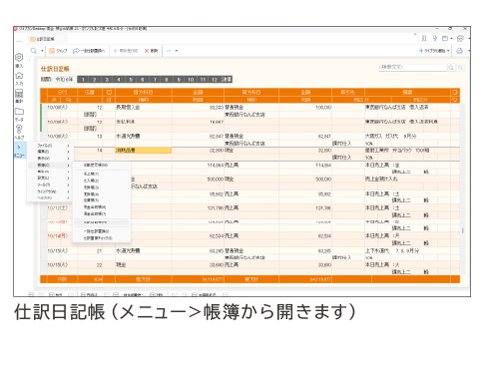The height and width of the screenshot is (368, 490).
Task: Collapse the メニュー arrow in sidebar
Action: pyautogui.click(x=19, y=150)
